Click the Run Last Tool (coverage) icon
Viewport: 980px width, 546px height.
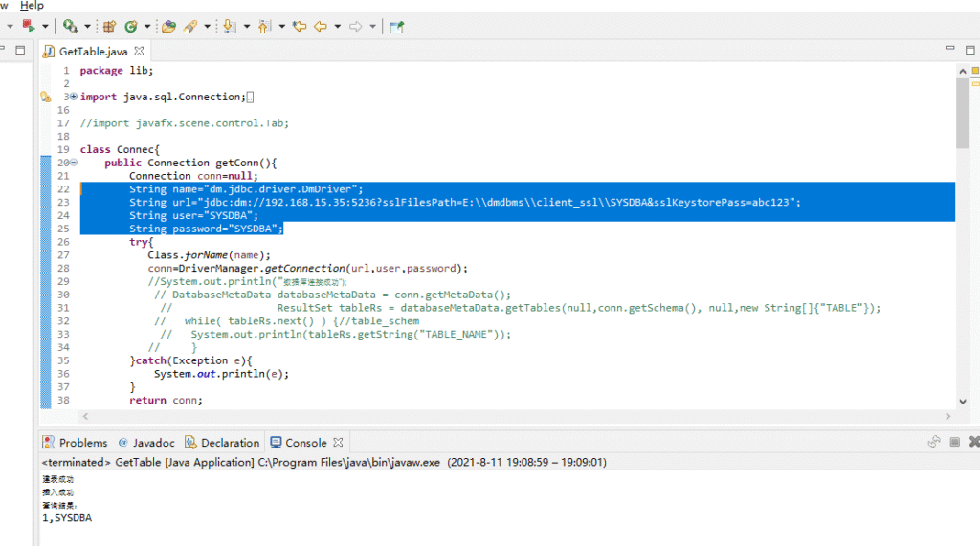pos(70,27)
